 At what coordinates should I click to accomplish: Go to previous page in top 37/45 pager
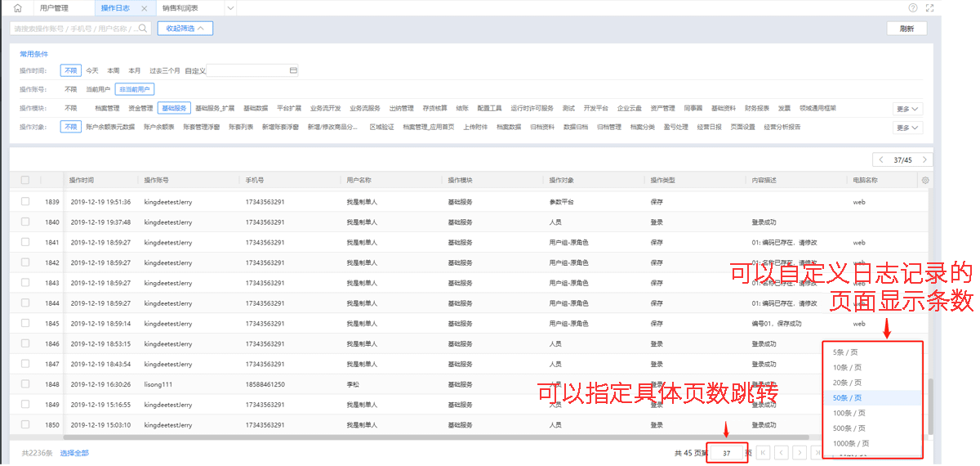pos(881,159)
